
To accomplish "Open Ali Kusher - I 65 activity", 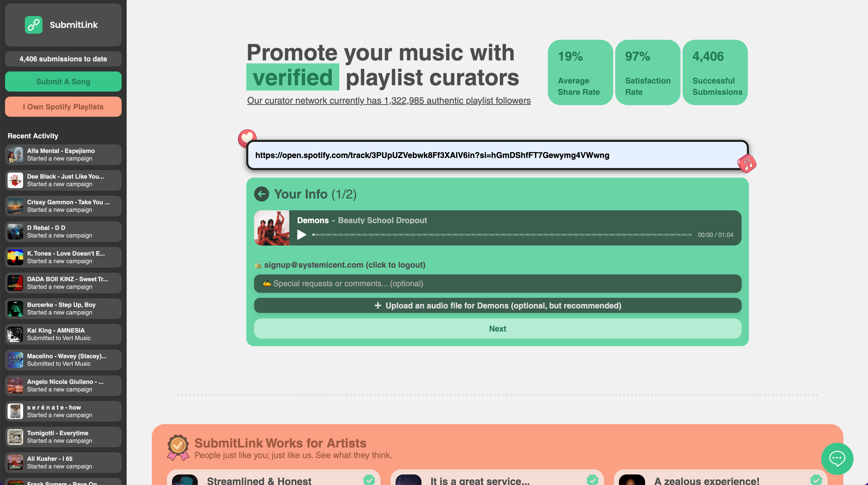I will point(63,462).
